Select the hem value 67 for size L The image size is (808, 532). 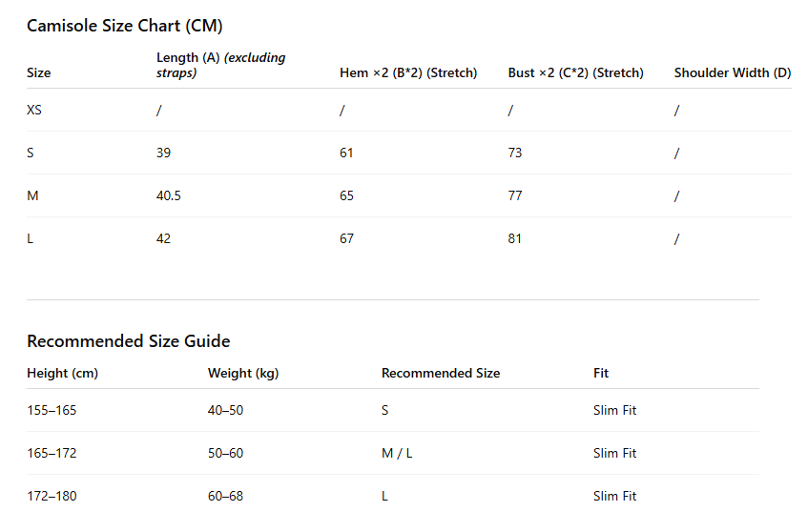pyautogui.click(x=346, y=238)
